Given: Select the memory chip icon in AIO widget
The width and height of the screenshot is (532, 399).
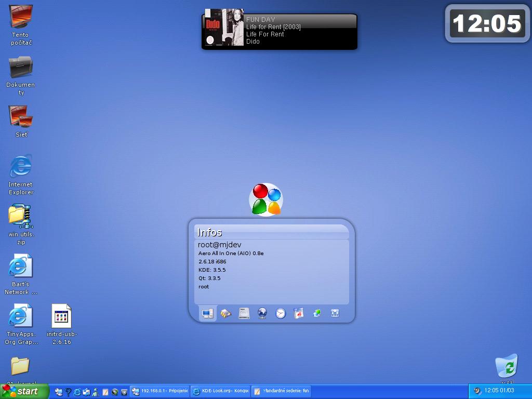Looking at the screenshot, I should [226, 313].
